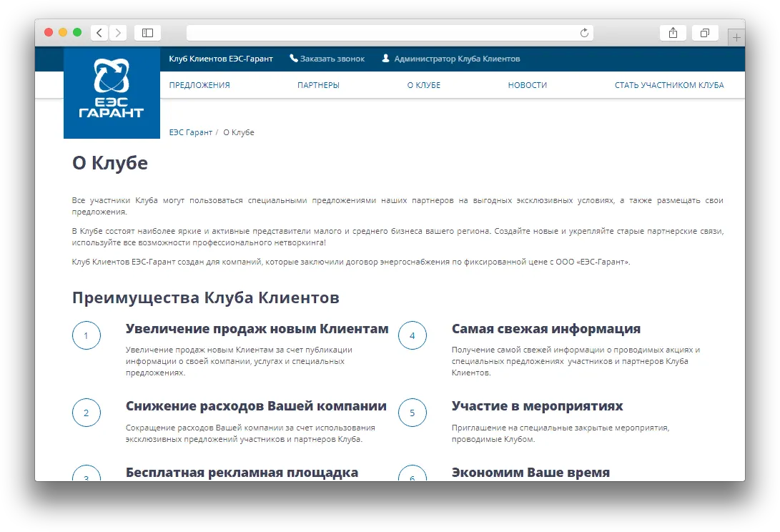Click the Снижение расходов Вашей компании heading
780x532 pixels.
coord(256,406)
